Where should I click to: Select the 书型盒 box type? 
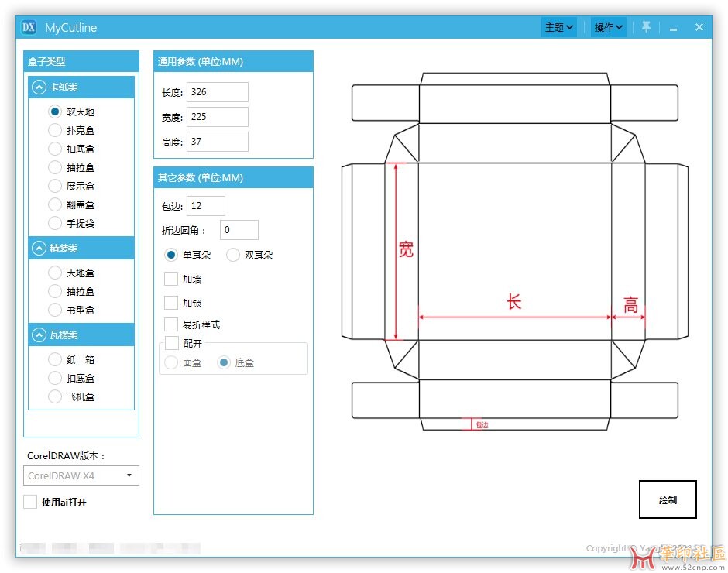55,310
